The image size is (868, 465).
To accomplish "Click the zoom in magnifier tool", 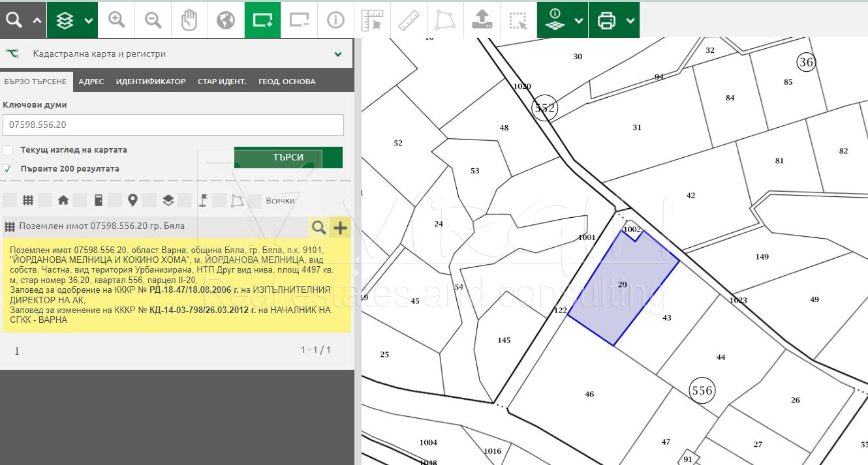I will pyautogui.click(x=117, y=20).
